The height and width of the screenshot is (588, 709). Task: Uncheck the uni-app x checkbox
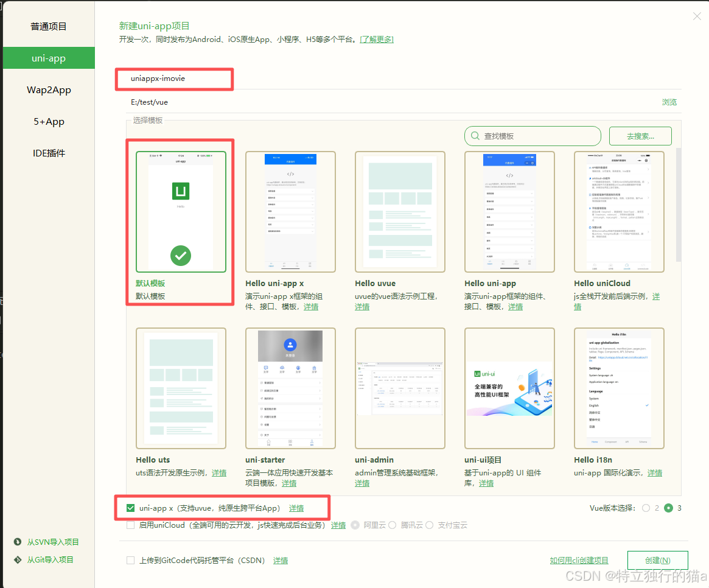pos(131,508)
